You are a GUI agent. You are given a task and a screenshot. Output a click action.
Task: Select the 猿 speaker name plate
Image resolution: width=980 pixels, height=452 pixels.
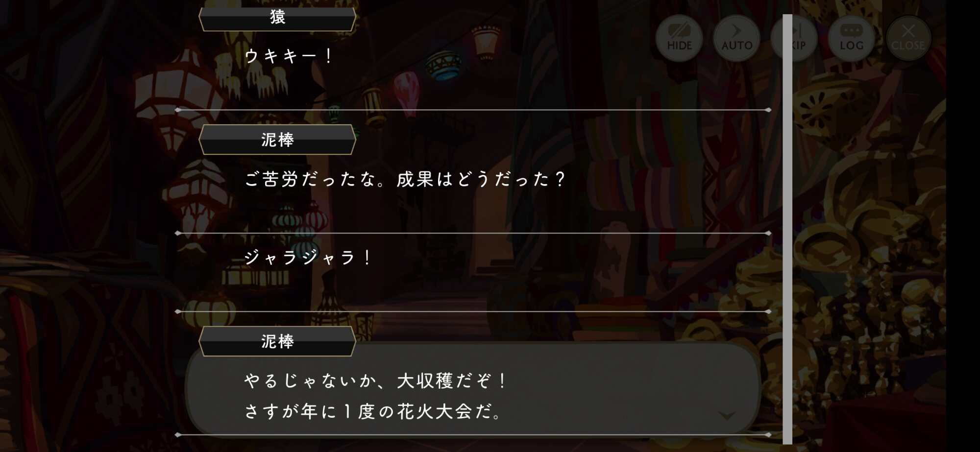point(277,18)
